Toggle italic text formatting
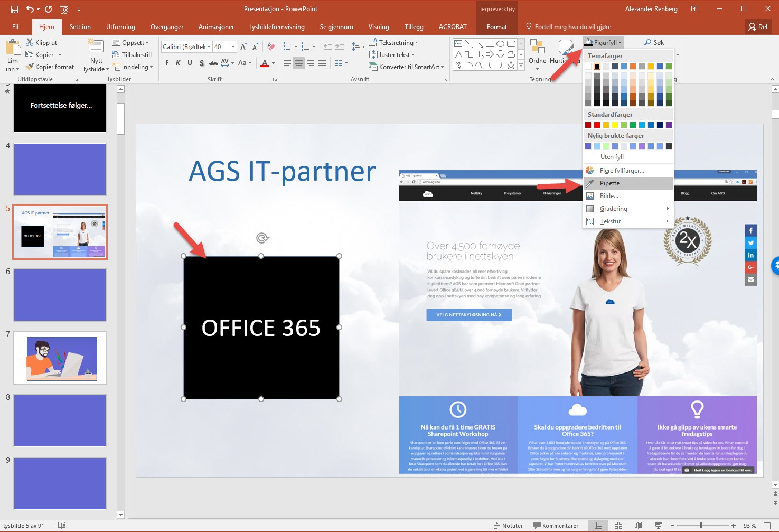The height and width of the screenshot is (532, 779). 178,63
